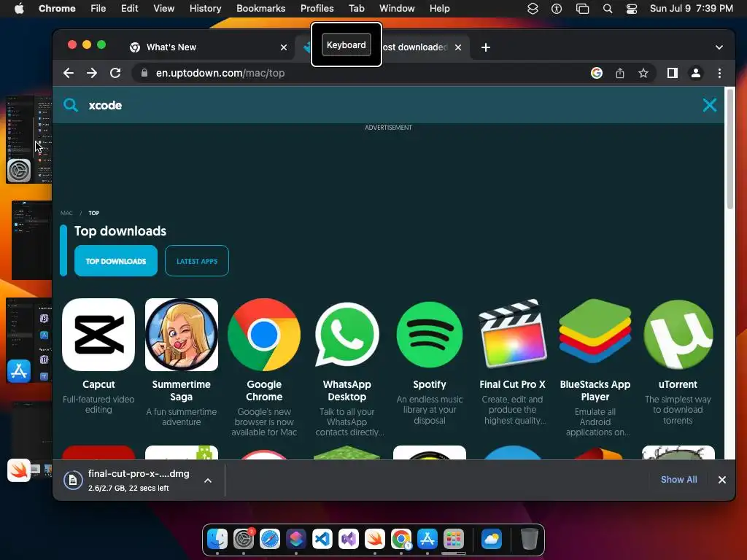Select the Swift Stage Manager thumbnail
The height and width of the screenshot is (560, 747).
coord(29,443)
